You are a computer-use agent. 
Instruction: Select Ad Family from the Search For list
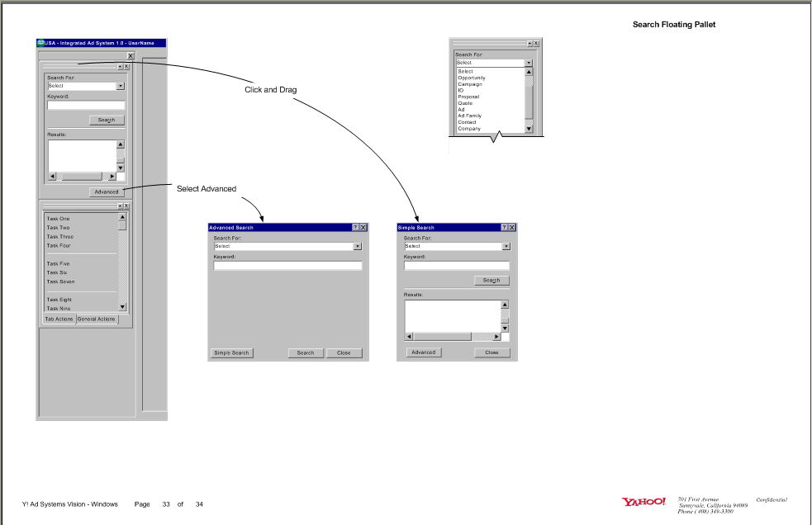point(469,116)
